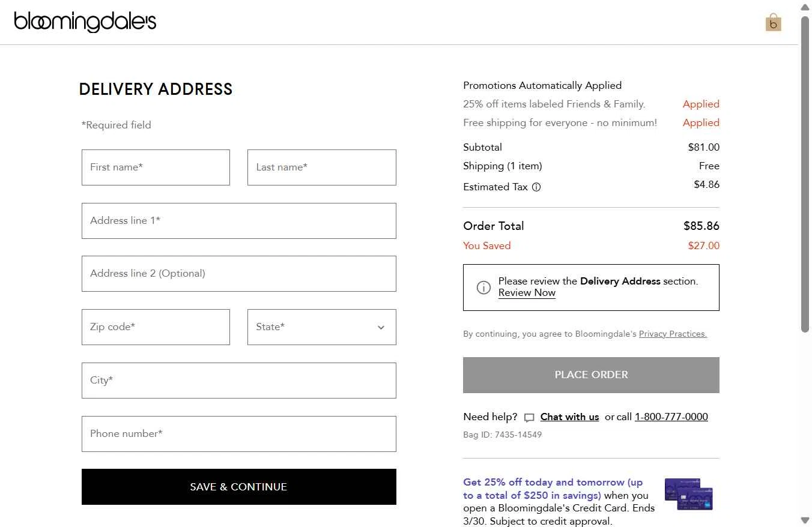Click the First name field
The image size is (812, 527).
click(x=156, y=167)
